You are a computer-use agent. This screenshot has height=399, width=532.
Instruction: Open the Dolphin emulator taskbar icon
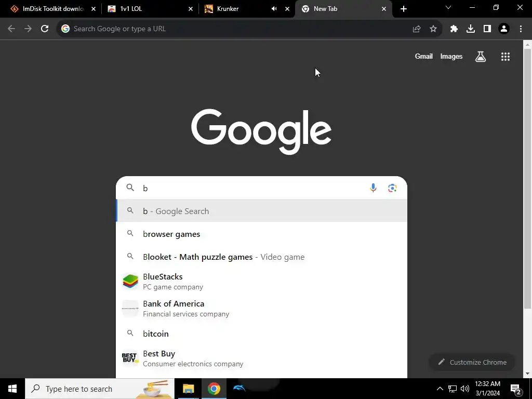click(x=239, y=389)
